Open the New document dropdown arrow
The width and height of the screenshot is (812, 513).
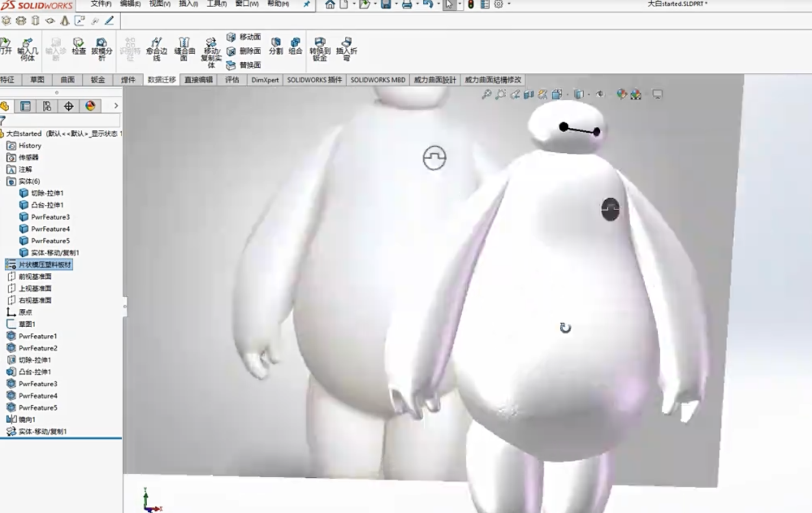(354, 4)
